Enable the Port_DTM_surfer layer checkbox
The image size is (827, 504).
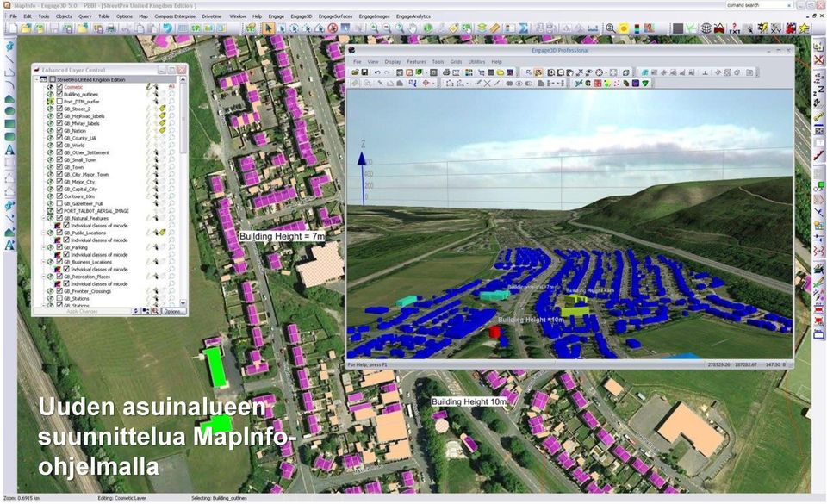coord(59,101)
